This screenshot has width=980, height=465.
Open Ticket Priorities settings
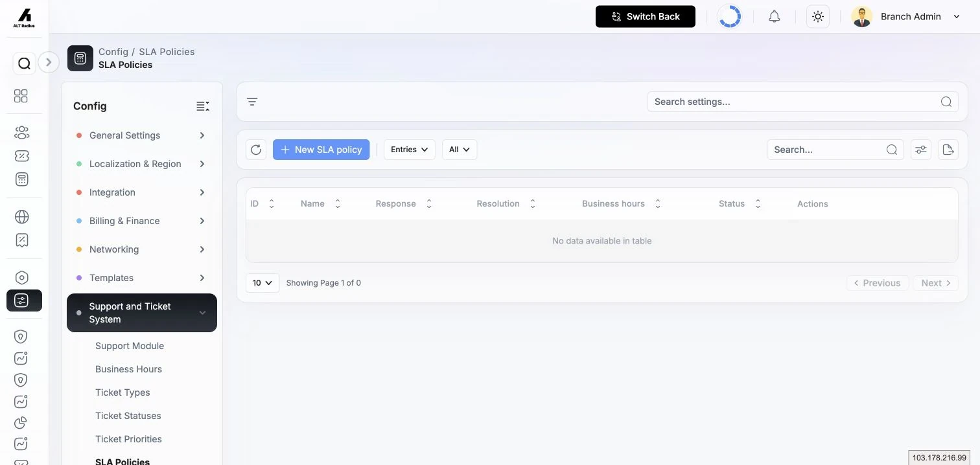coord(128,439)
